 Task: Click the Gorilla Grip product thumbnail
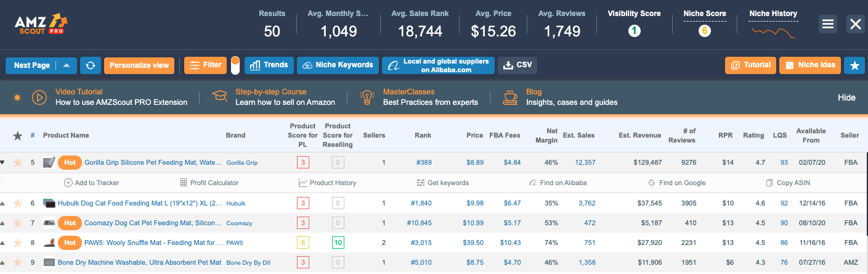(x=49, y=162)
